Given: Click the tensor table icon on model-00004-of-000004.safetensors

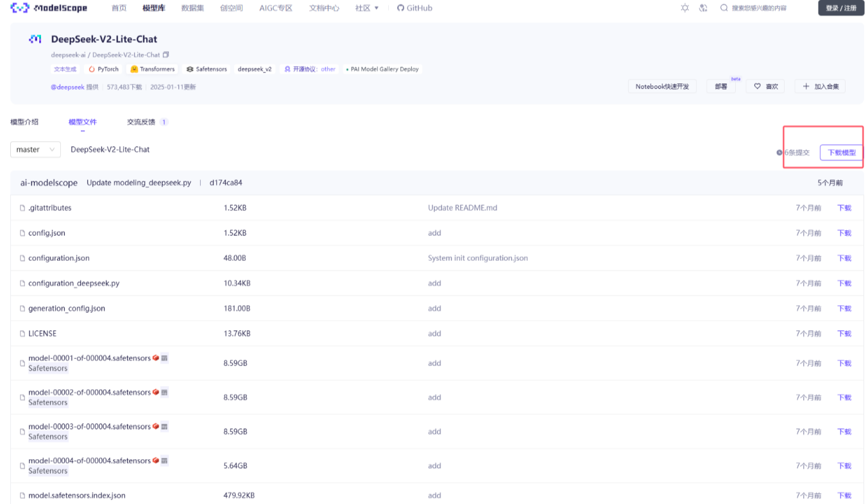Looking at the screenshot, I should (164, 460).
